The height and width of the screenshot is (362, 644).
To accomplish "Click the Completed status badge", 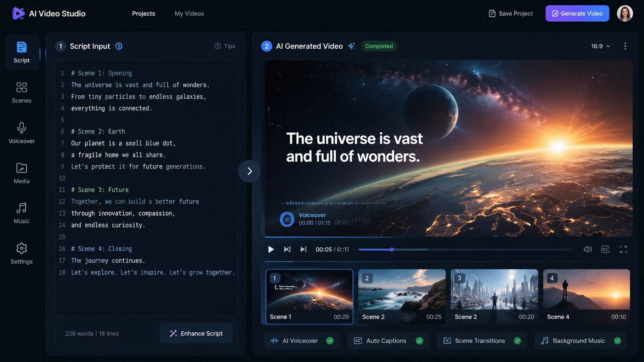I will coord(379,46).
